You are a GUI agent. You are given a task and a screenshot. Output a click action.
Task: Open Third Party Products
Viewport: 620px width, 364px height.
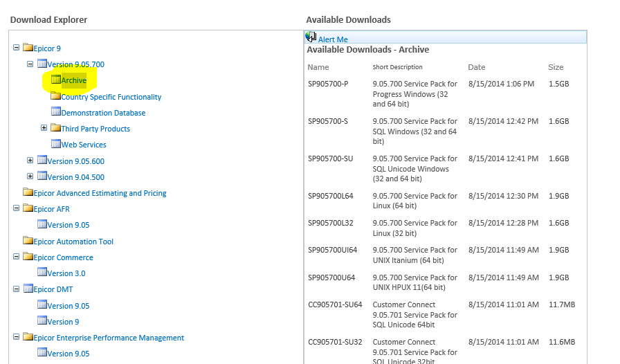[x=95, y=129]
